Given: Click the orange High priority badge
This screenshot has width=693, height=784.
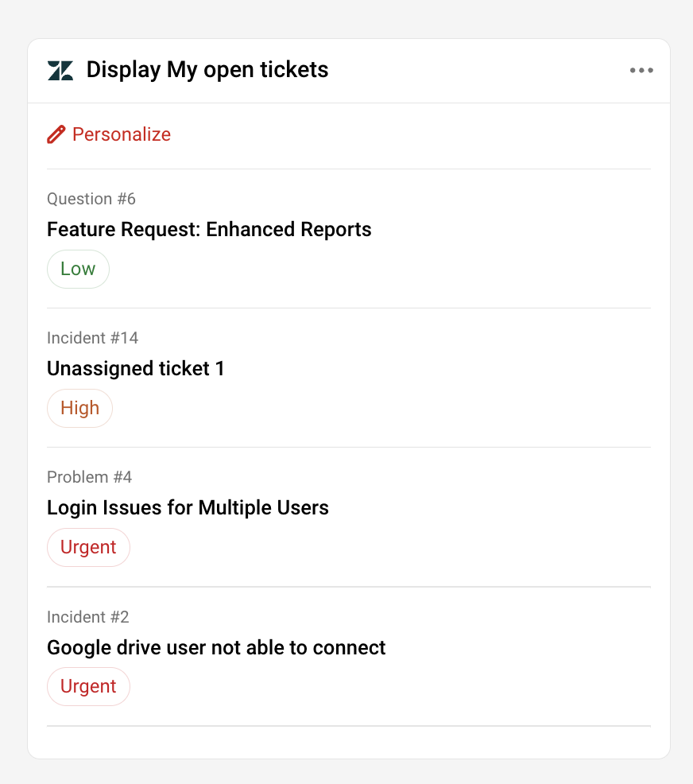Looking at the screenshot, I should [79, 408].
